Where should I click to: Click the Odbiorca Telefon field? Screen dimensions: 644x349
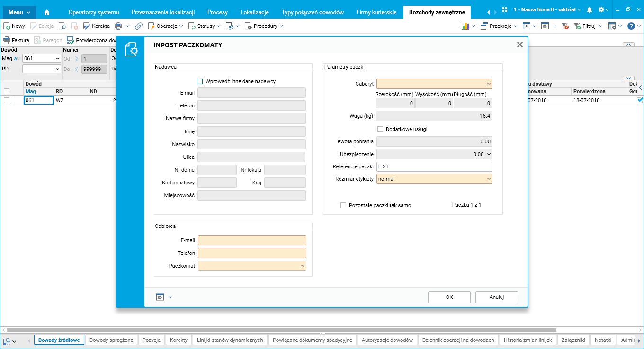(252, 253)
